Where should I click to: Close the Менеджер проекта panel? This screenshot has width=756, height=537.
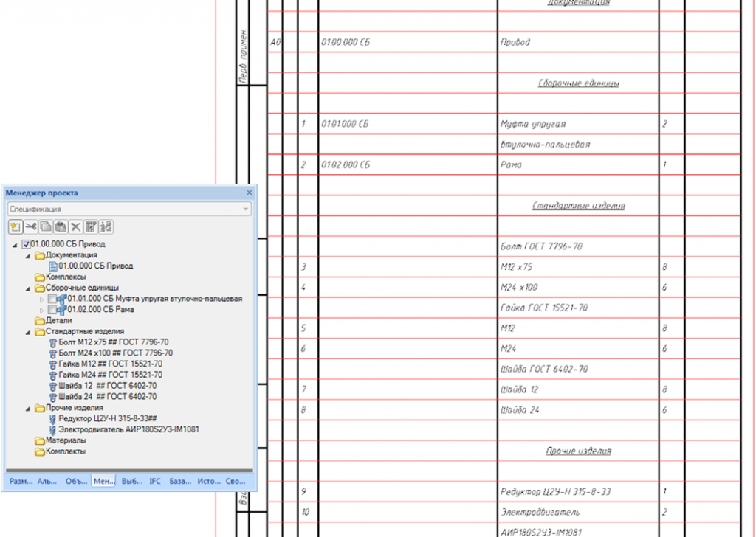point(250,193)
